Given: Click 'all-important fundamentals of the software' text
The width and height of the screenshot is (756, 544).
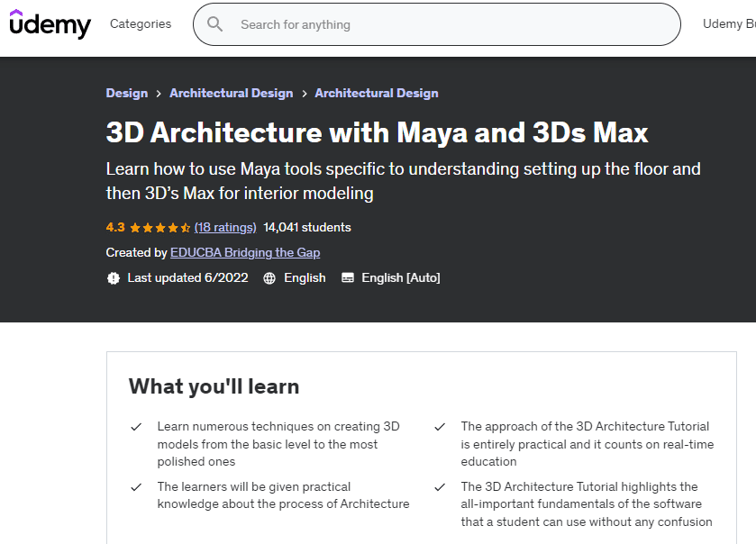Looking at the screenshot, I should (x=581, y=504).
